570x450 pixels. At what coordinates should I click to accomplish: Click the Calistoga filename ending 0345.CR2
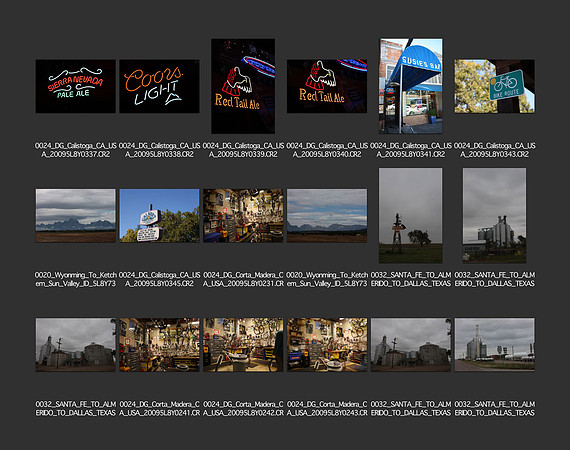[x=159, y=279]
